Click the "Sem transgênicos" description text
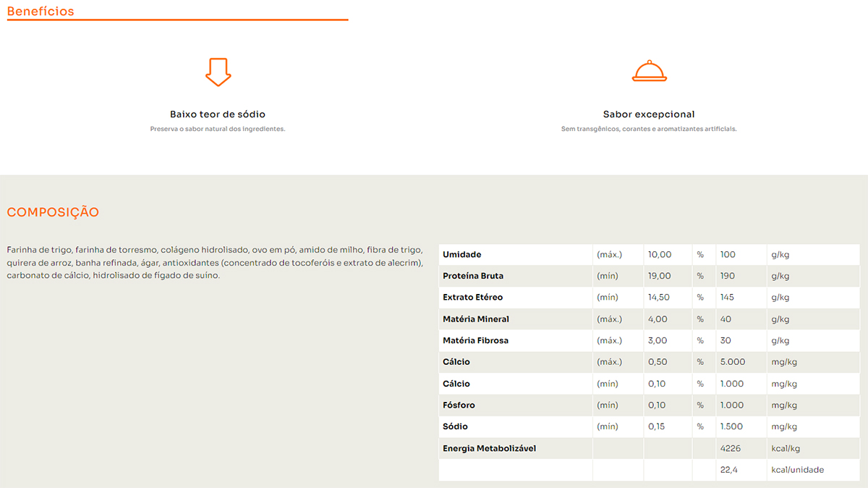 pos(649,129)
